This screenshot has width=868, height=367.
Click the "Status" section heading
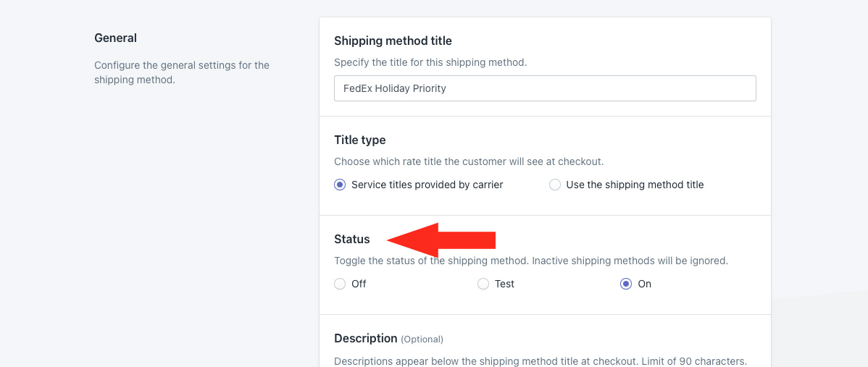351,239
